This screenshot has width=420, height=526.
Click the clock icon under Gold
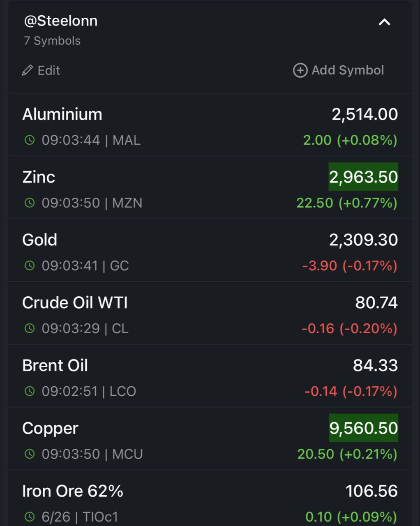click(x=30, y=265)
